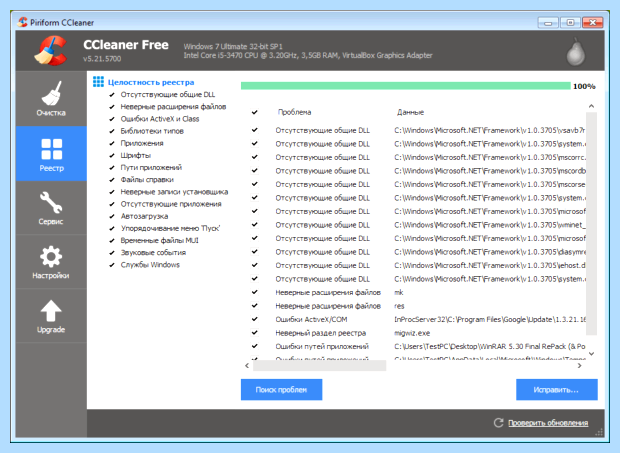This screenshot has width=620, height=453.
Task: Toggle Звуковые события option
Action: point(112,253)
